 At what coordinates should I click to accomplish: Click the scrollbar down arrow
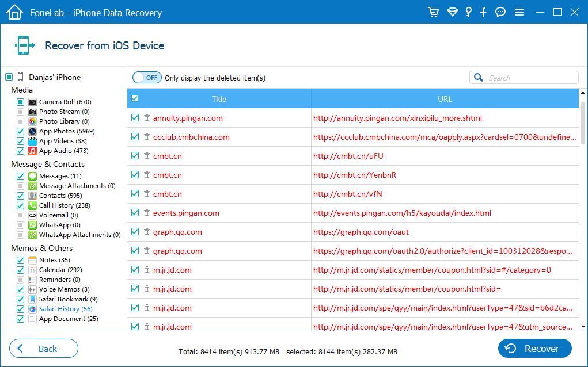(583, 327)
